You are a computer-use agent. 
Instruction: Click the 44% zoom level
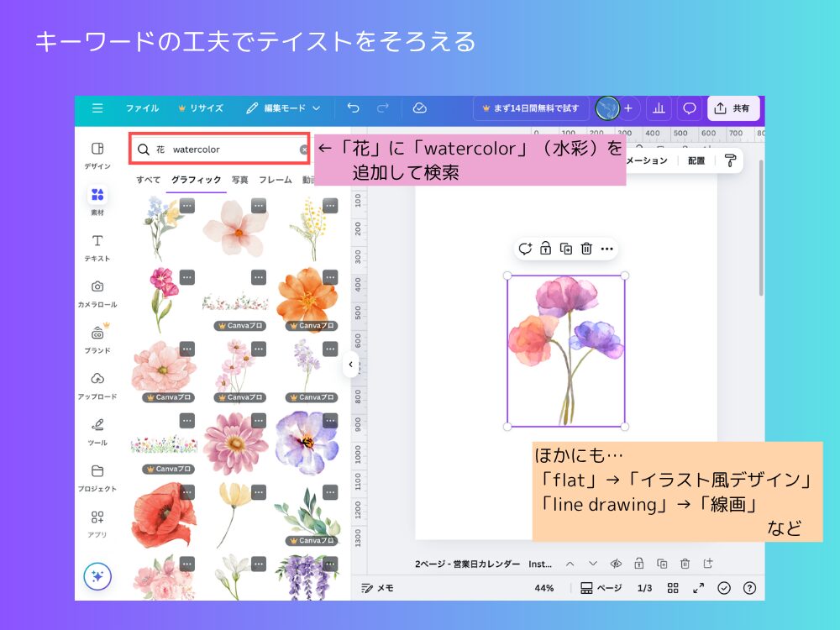click(543, 588)
